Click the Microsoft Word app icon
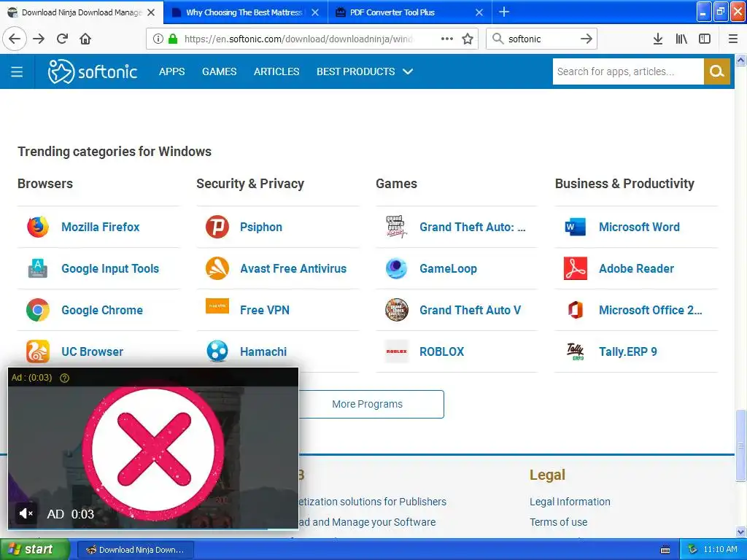Viewport: 747px width, 560px height. [576, 227]
